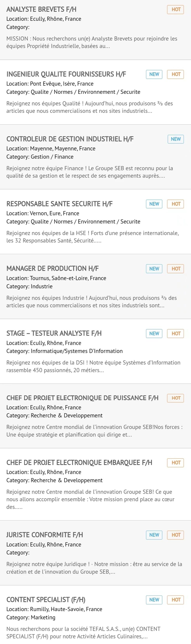Click HOT badge on MANAGER DE PRODUCTION
The height and width of the screenshot is (644, 191).
(176, 269)
